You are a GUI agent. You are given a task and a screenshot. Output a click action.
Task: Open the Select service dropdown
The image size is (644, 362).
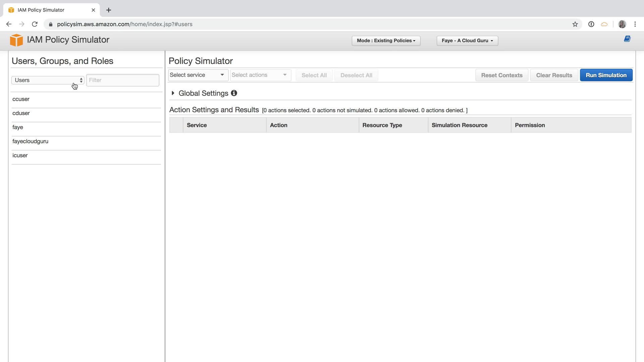coord(197,75)
